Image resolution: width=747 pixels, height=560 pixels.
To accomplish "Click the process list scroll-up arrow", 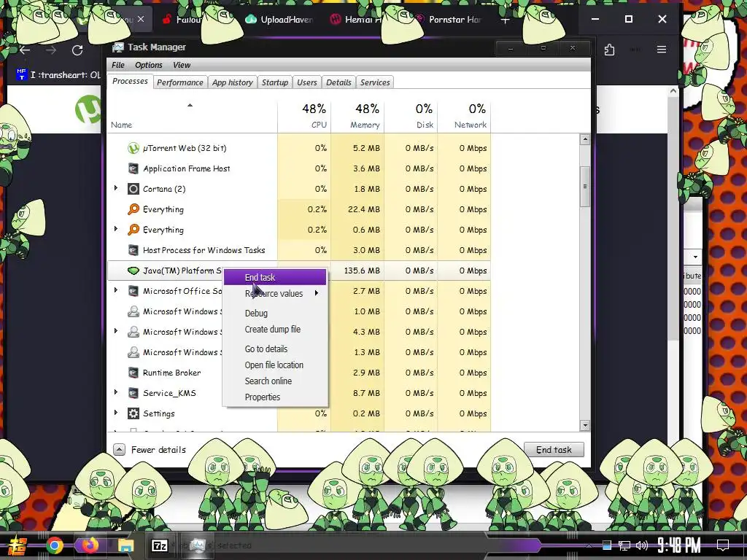I will coord(585,139).
